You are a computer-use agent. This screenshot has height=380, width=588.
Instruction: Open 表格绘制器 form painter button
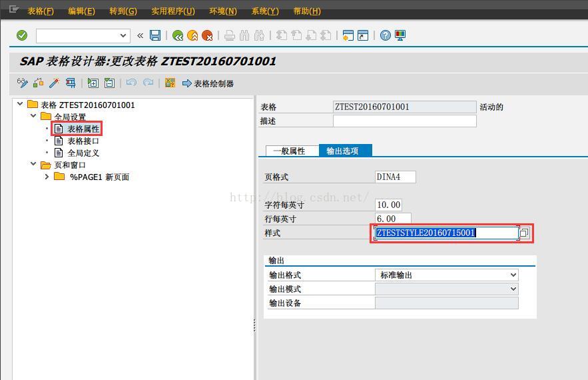tap(208, 83)
